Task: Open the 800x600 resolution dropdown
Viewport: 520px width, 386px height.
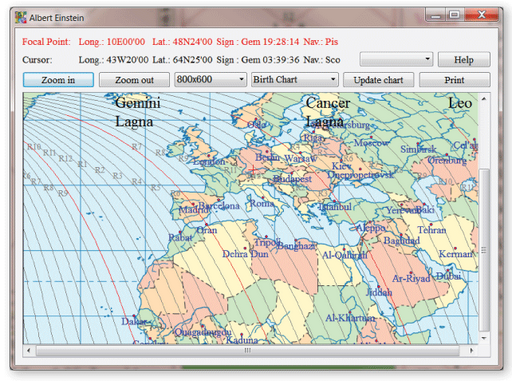Action: (210, 80)
